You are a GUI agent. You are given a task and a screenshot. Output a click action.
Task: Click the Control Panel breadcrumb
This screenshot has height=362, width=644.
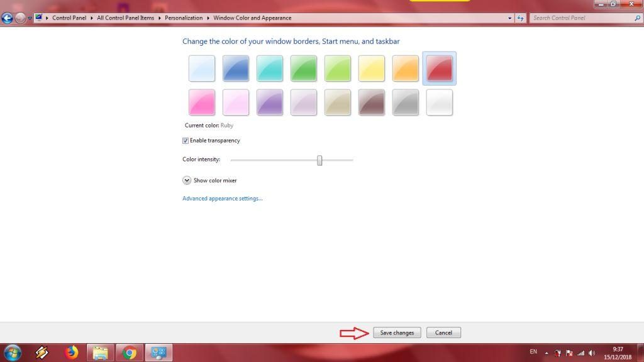69,18
